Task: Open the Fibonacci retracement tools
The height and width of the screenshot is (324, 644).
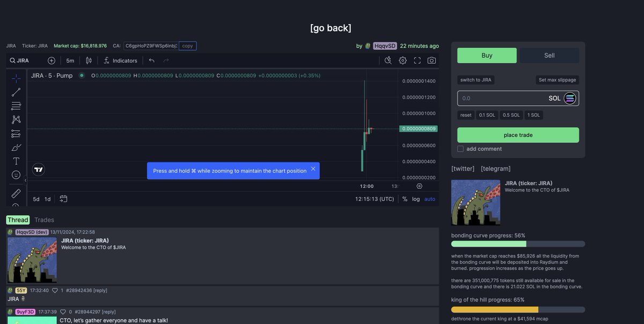Action: [x=16, y=106]
